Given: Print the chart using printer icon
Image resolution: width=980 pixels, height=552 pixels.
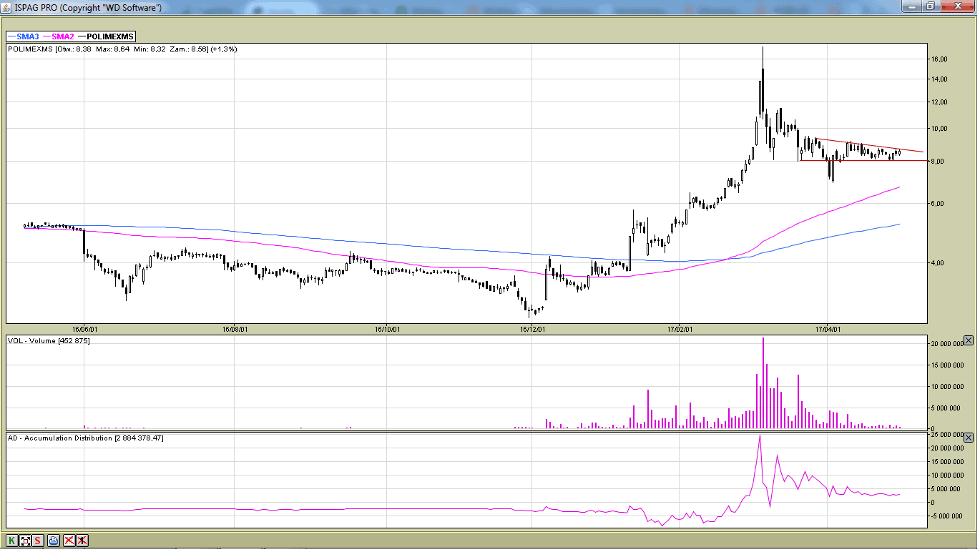Looking at the screenshot, I should point(54,541).
